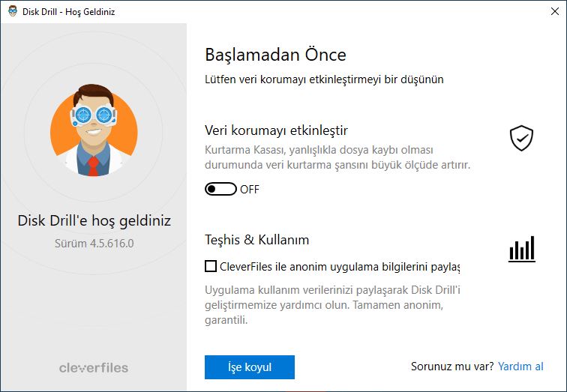The width and height of the screenshot is (567, 392).
Task: Click the OFF label beside the toggle
Action: [250, 190]
